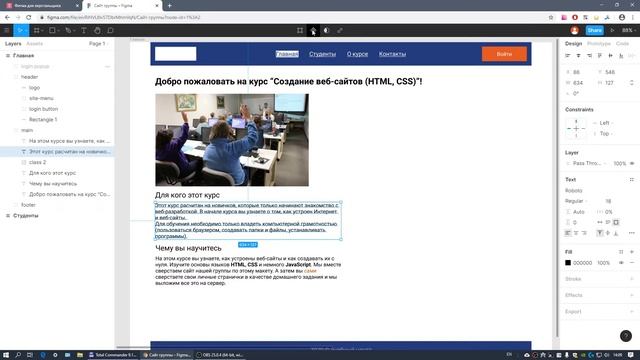Viewport: 640px width, 360px height.
Task: Select the Pen tool
Action: click(68, 30)
